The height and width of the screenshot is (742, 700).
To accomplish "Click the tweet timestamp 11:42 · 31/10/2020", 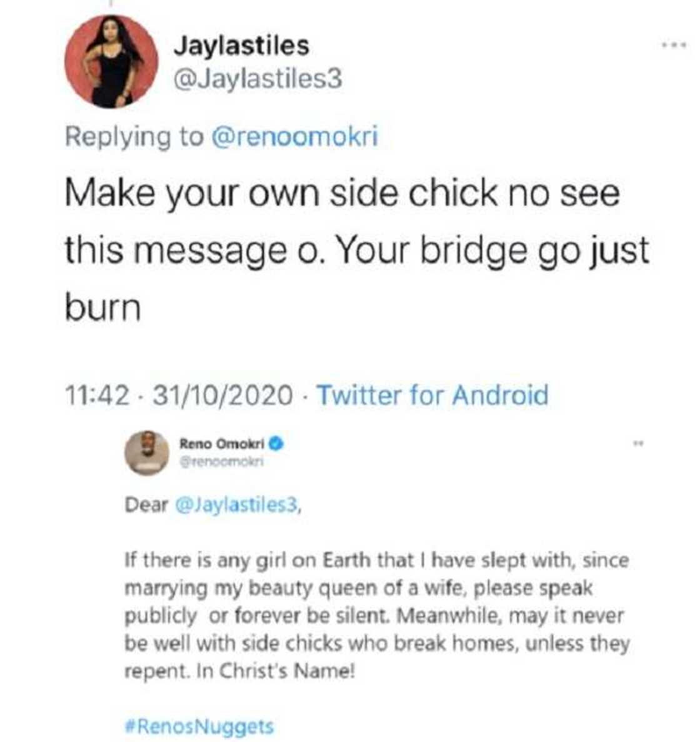I will 181,396.
